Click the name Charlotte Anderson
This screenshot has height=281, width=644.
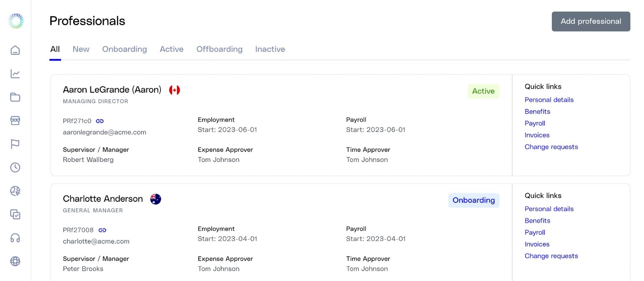(x=103, y=199)
